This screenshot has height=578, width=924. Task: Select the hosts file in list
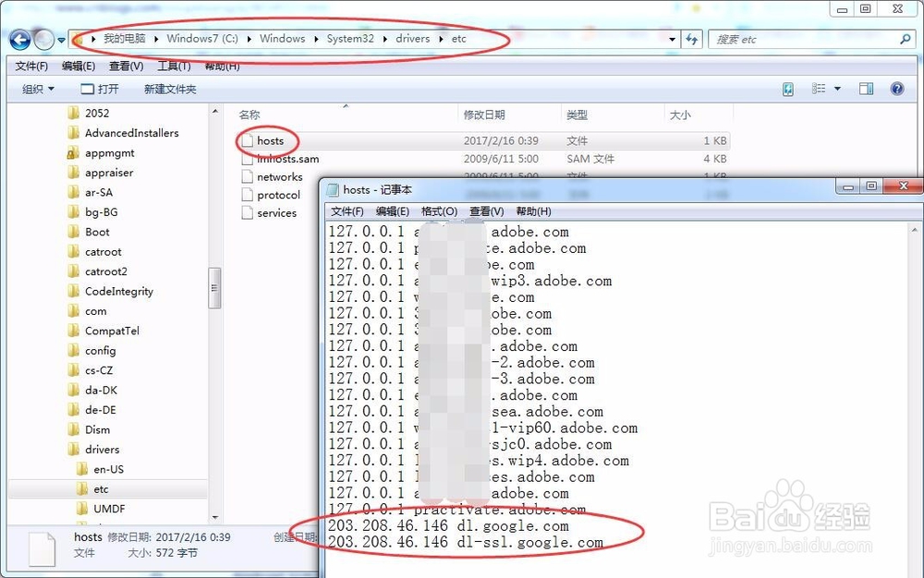tap(270, 140)
